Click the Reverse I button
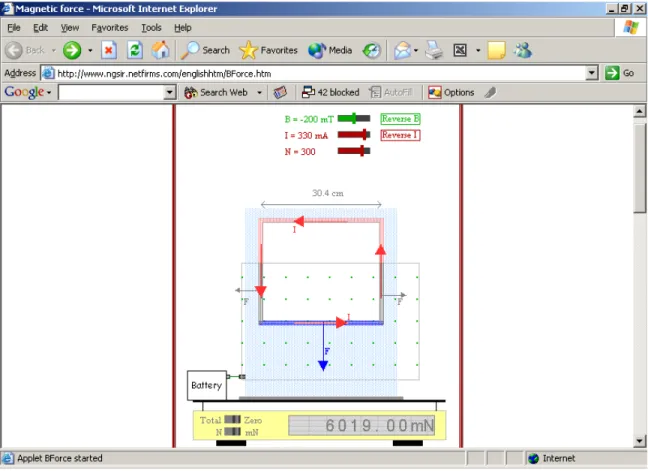The height and width of the screenshot is (471, 648). click(400, 135)
